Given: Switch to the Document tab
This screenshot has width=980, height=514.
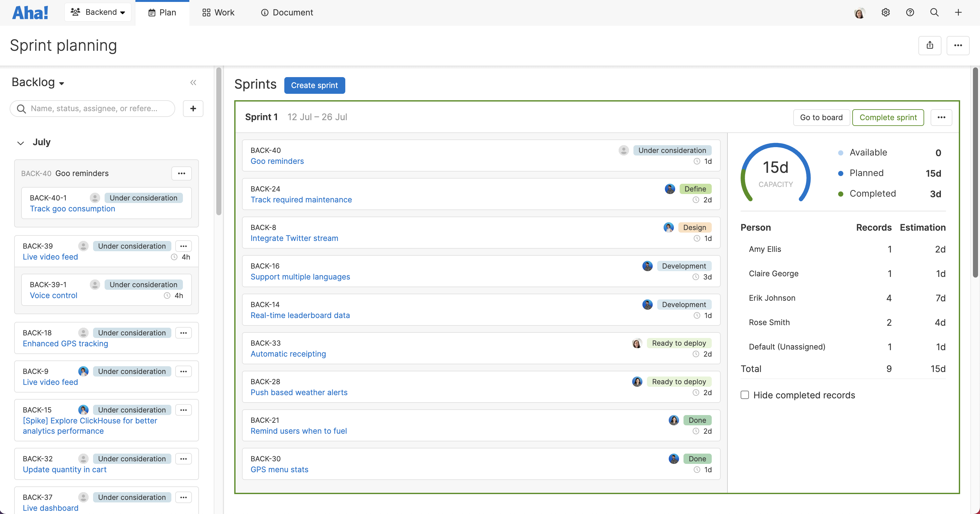Looking at the screenshot, I should point(287,12).
